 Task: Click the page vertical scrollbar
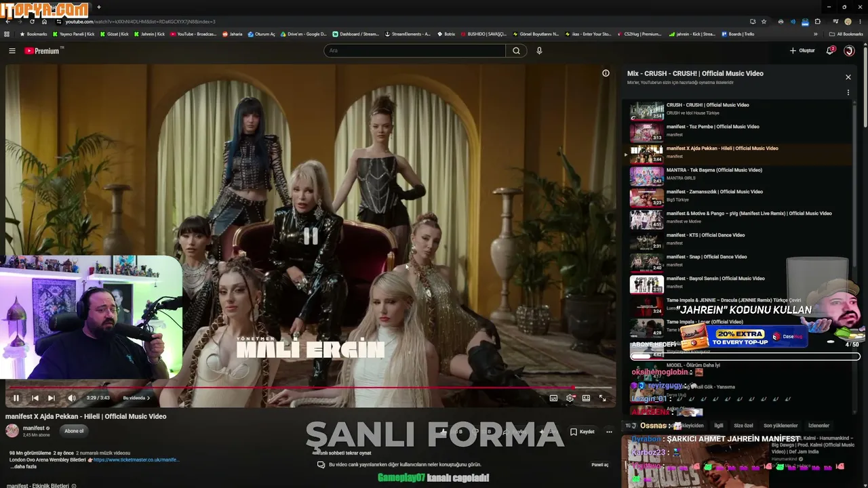865,88
